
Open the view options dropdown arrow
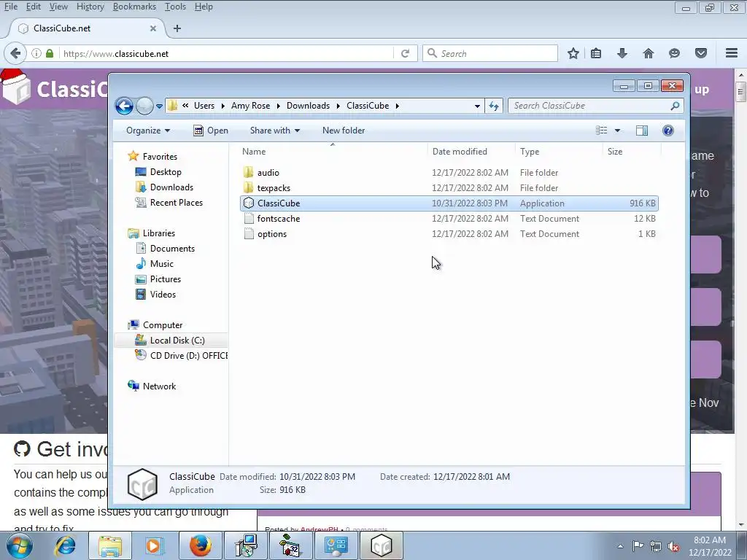pyautogui.click(x=617, y=131)
